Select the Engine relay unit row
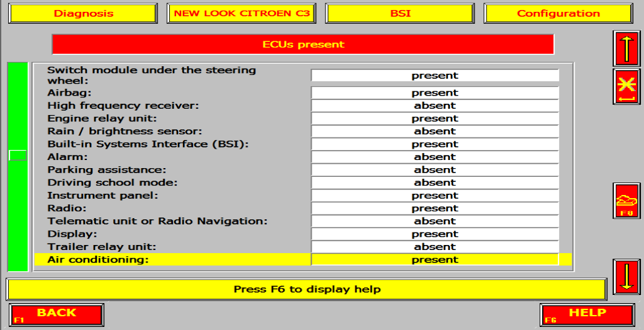Image resolution: width=644 pixels, height=330 pixels. [303, 118]
